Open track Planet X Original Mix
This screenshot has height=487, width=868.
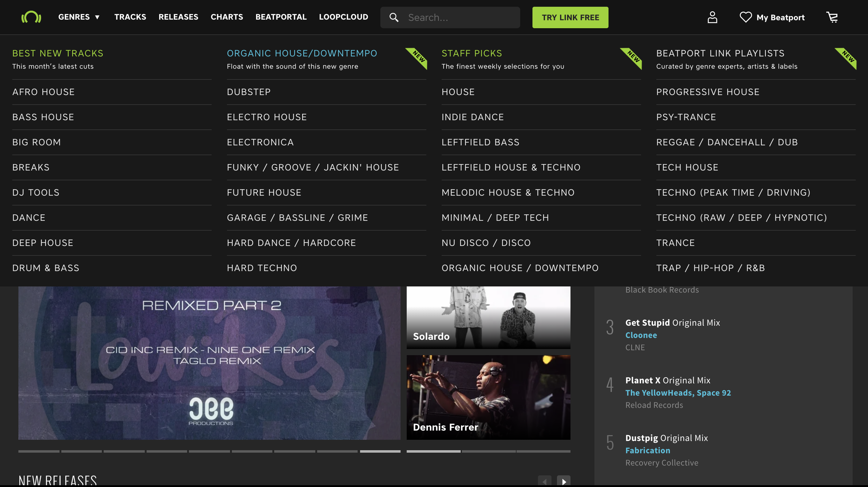click(667, 381)
